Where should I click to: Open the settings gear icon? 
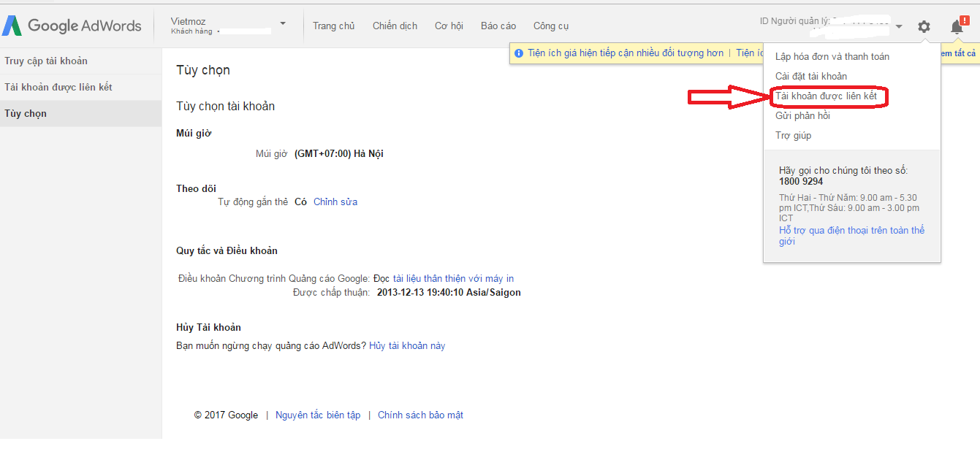(x=924, y=27)
